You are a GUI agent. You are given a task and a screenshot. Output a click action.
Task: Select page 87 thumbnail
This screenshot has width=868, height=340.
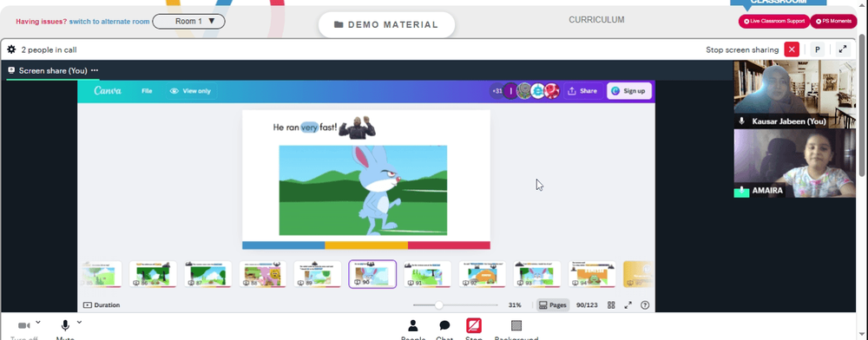pos(207,274)
